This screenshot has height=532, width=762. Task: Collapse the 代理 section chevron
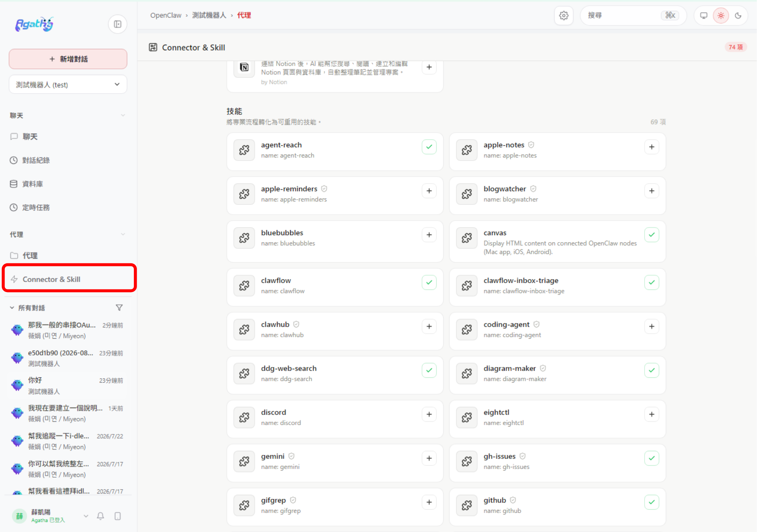pyautogui.click(x=123, y=234)
